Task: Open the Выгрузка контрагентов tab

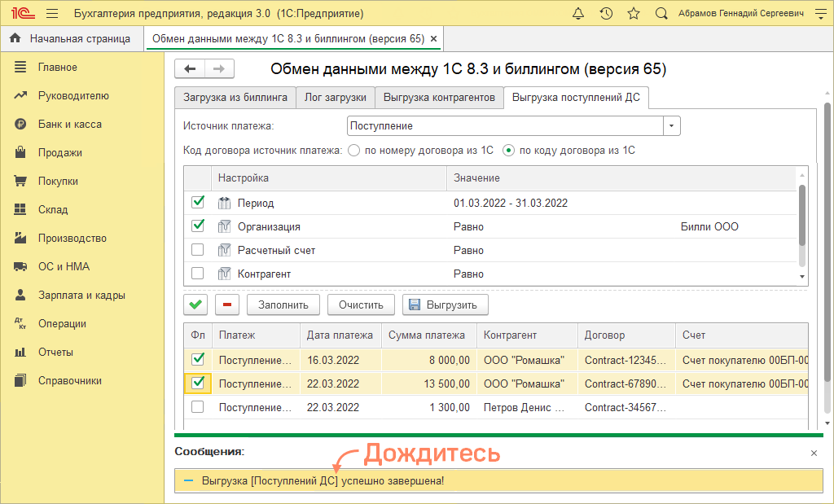Action: click(439, 98)
